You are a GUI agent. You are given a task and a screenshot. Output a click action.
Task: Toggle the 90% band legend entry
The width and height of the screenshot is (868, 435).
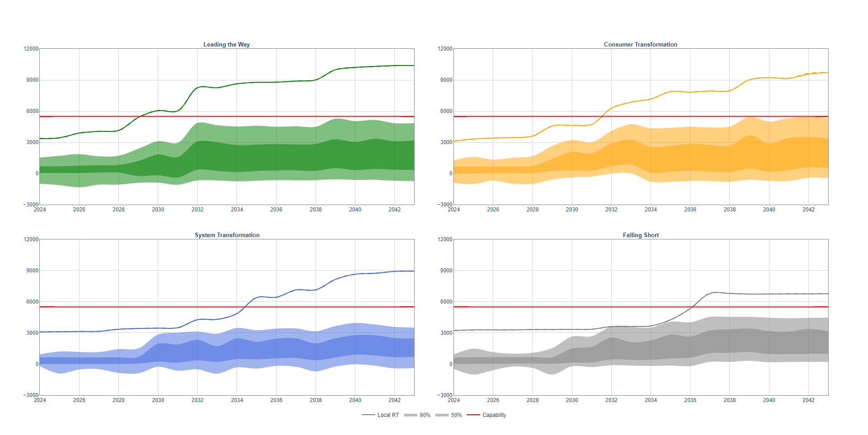click(x=417, y=415)
